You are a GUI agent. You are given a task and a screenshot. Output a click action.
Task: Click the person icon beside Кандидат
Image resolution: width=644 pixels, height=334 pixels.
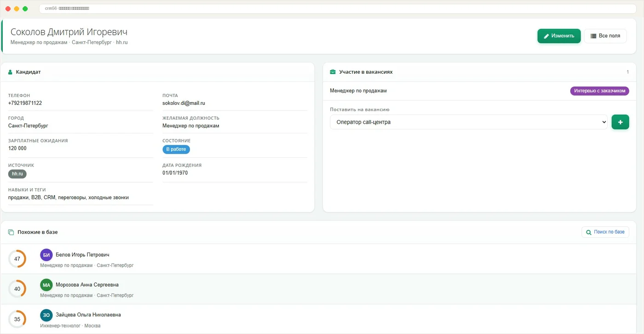pyautogui.click(x=10, y=72)
